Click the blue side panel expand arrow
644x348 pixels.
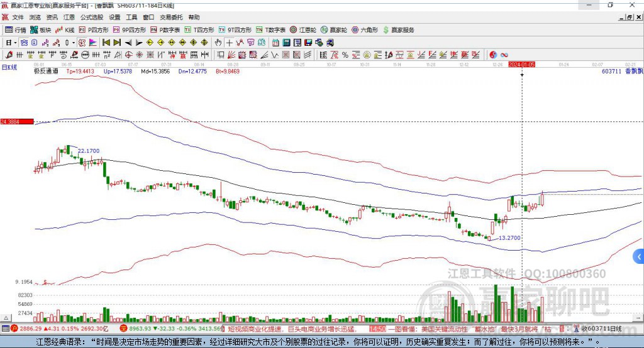[639, 257]
